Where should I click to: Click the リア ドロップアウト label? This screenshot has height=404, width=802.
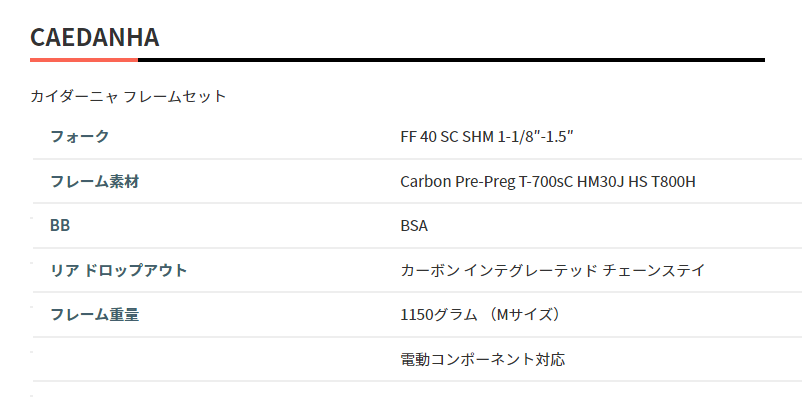click(119, 270)
